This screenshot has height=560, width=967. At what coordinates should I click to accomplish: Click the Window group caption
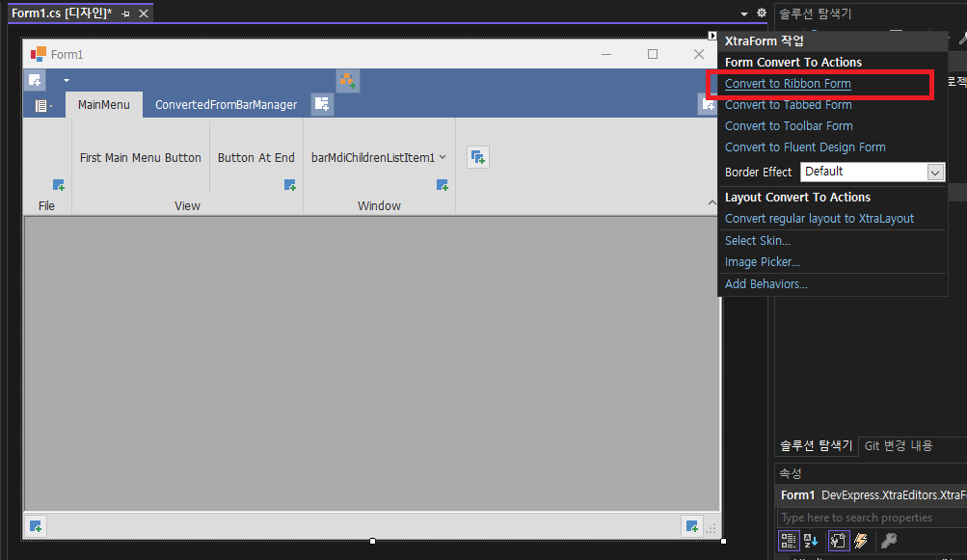pos(379,206)
